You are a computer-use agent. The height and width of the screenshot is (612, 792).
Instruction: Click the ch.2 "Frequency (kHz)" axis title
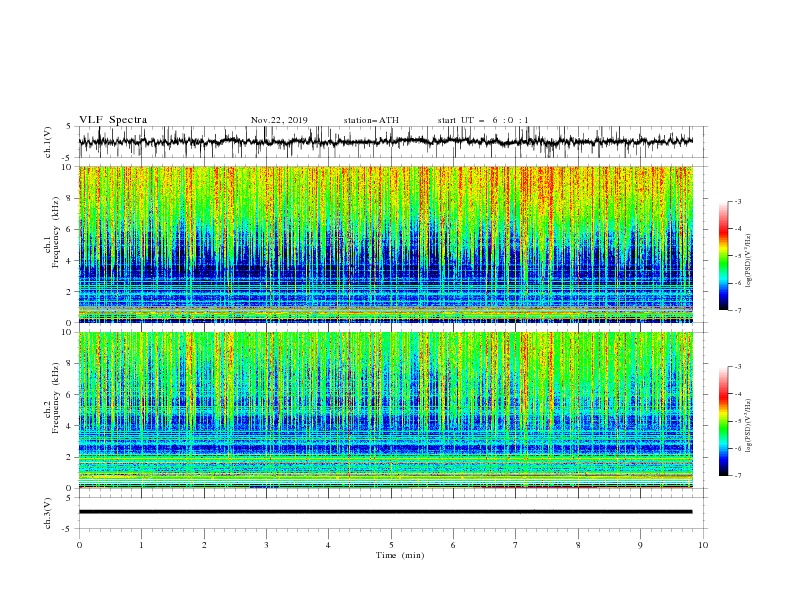(x=56, y=398)
